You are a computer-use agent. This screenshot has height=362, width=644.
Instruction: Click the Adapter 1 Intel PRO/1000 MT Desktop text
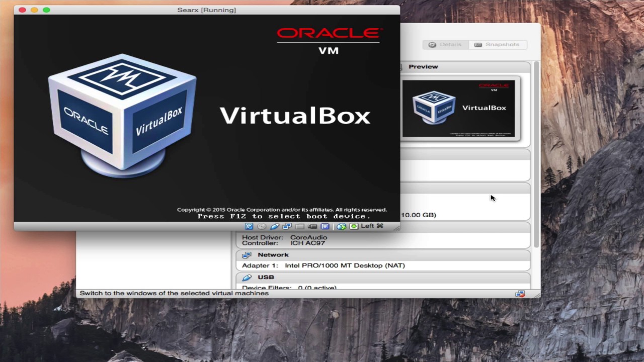[x=324, y=265]
